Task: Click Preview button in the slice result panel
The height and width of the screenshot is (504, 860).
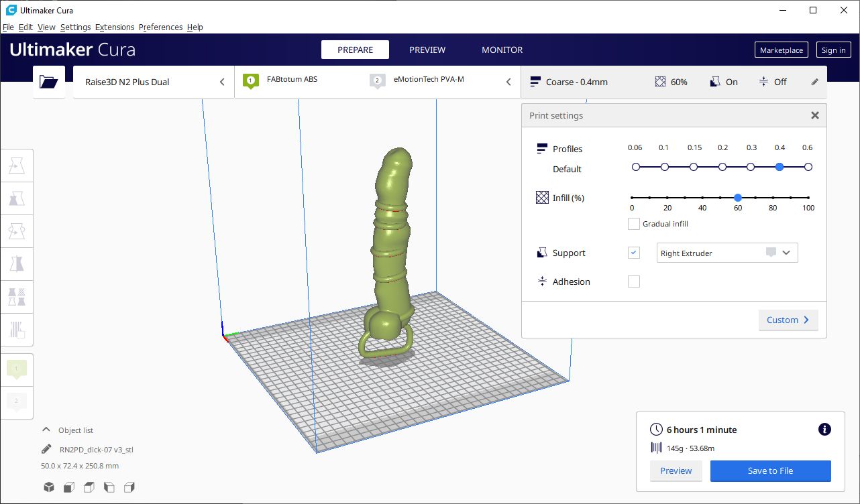Action: [x=676, y=470]
